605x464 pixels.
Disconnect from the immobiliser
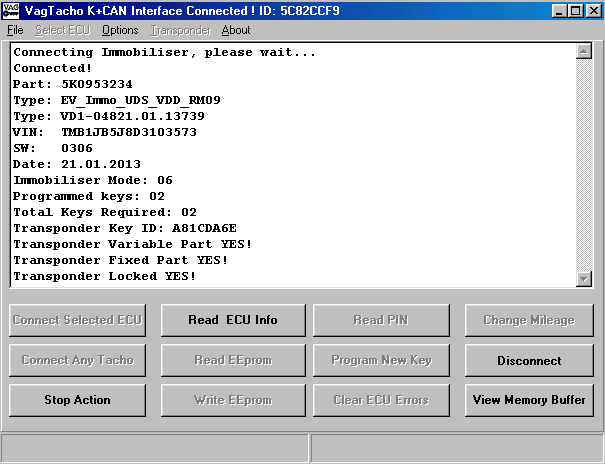529,360
